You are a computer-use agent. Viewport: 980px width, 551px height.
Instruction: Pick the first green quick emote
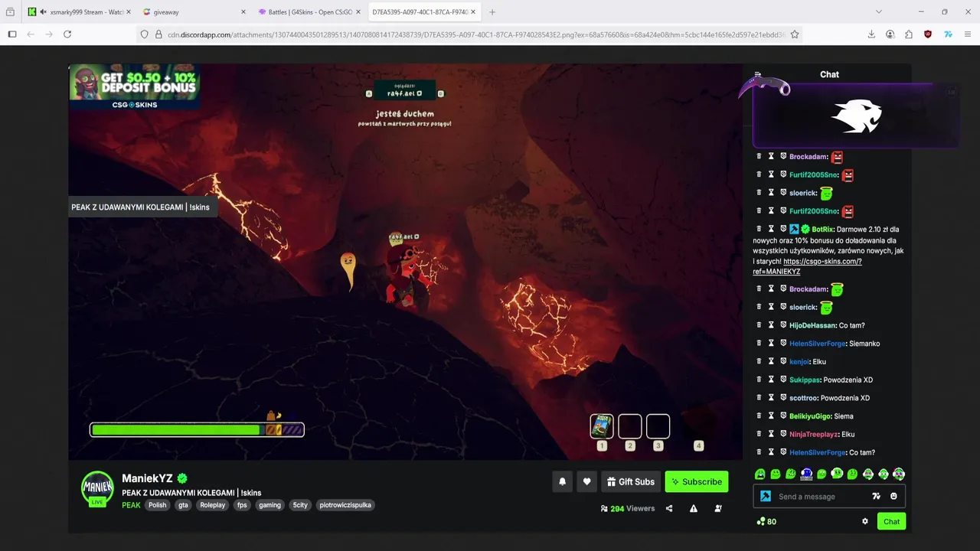pos(760,474)
